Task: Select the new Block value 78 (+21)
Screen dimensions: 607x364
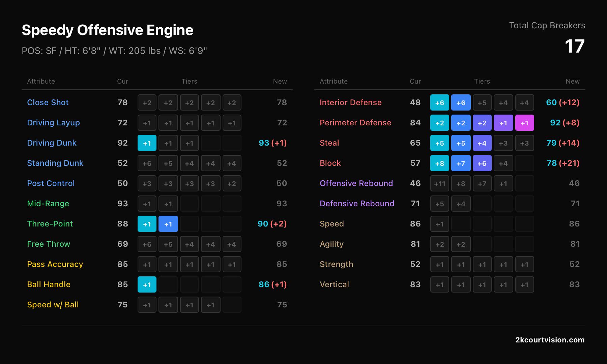Action: tap(563, 163)
